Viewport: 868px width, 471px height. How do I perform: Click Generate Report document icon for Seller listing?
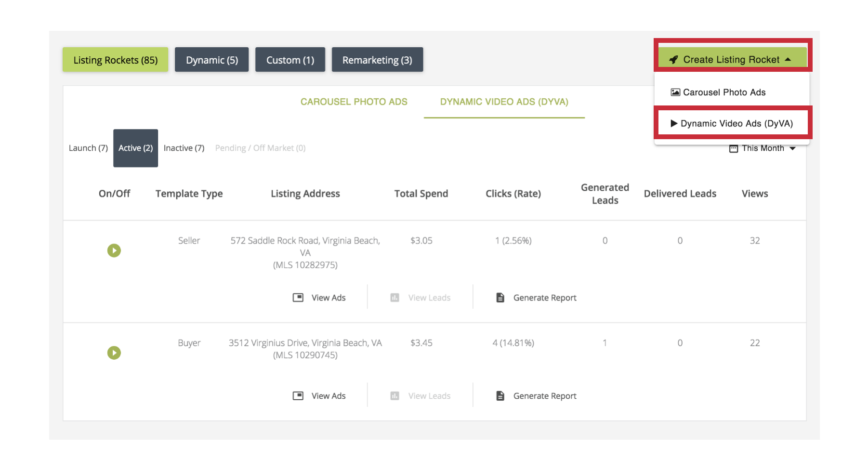[x=500, y=298]
